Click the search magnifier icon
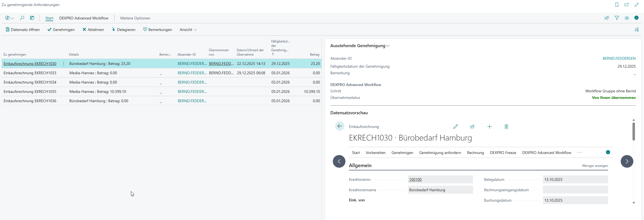 (22, 18)
